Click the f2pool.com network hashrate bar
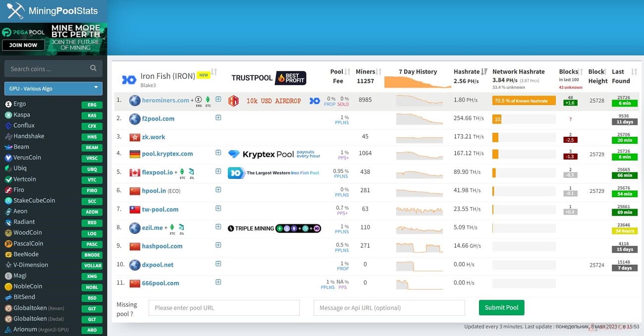 [x=524, y=119]
